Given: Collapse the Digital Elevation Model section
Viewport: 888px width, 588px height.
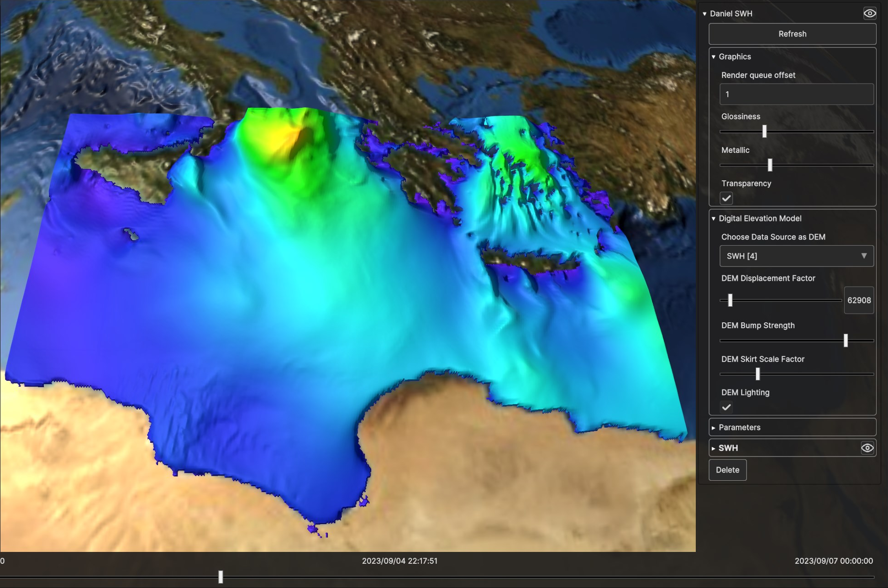Looking at the screenshot, I should 714,218.
